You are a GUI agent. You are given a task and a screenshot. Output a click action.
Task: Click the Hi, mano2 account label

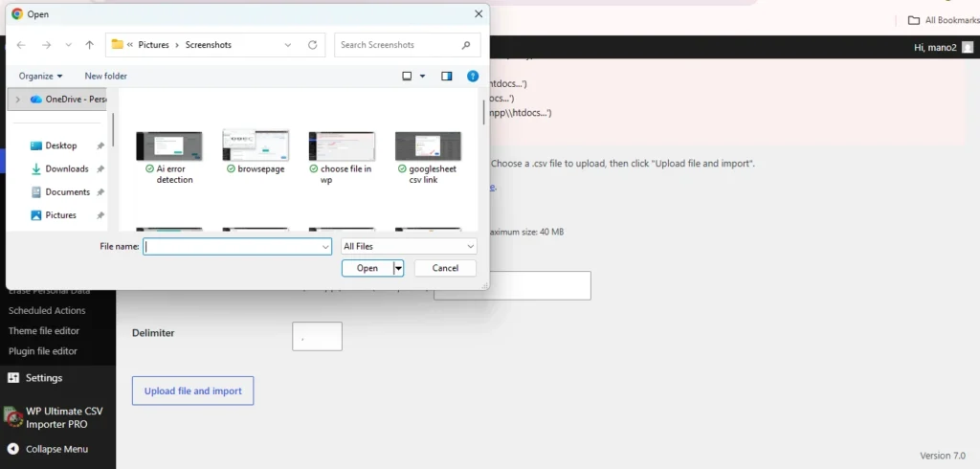coord(935,48)
